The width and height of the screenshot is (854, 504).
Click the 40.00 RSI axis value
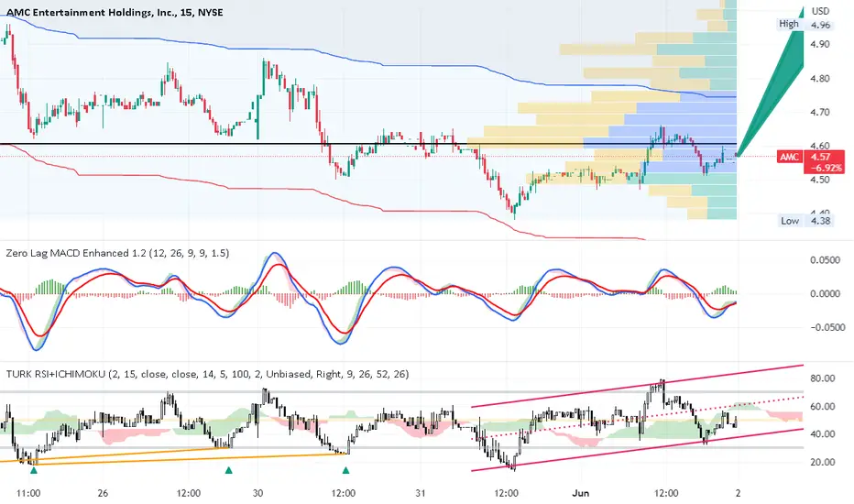click(x=823, y=434)
